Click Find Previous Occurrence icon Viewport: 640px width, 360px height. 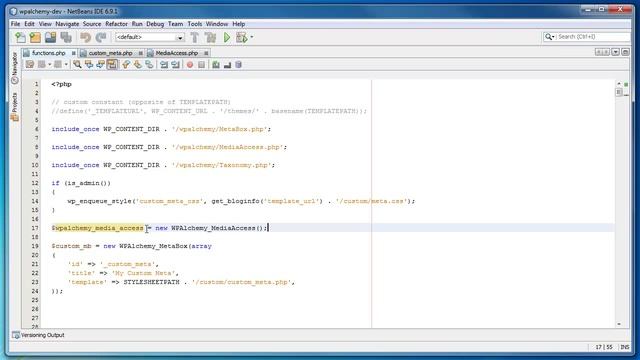coord(89,64)
